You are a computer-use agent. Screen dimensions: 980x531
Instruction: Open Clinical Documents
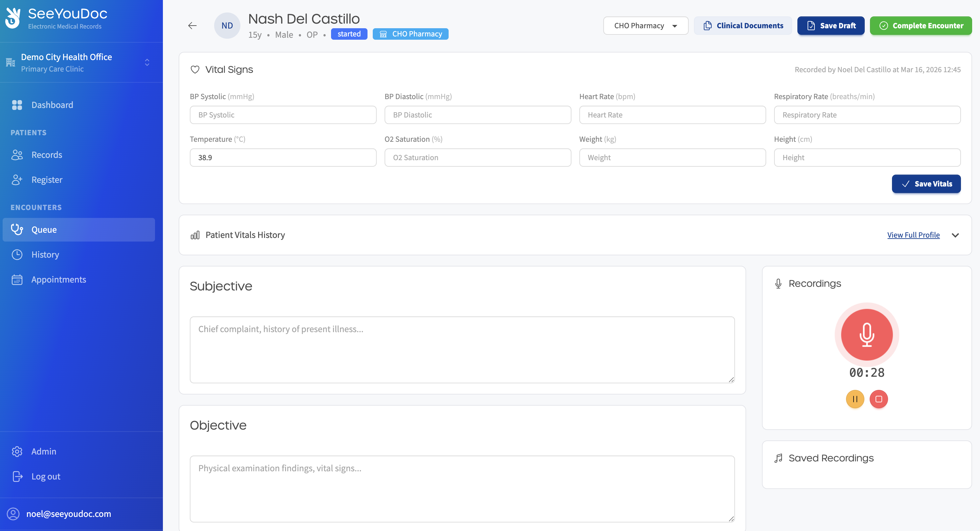(743, 26)
